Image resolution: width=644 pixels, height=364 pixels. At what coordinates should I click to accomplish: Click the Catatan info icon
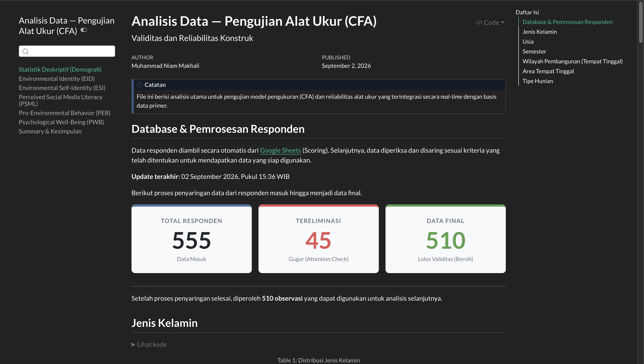click(139, 85)
